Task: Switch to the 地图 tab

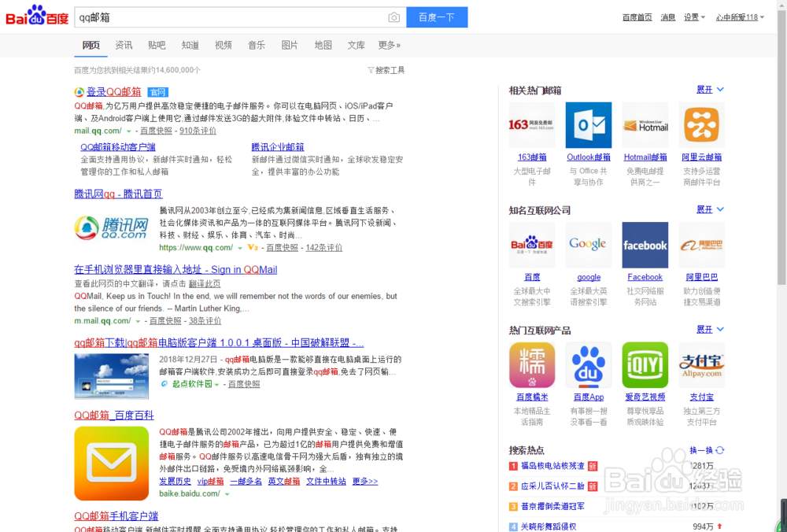Action: (x=323, y=45)
